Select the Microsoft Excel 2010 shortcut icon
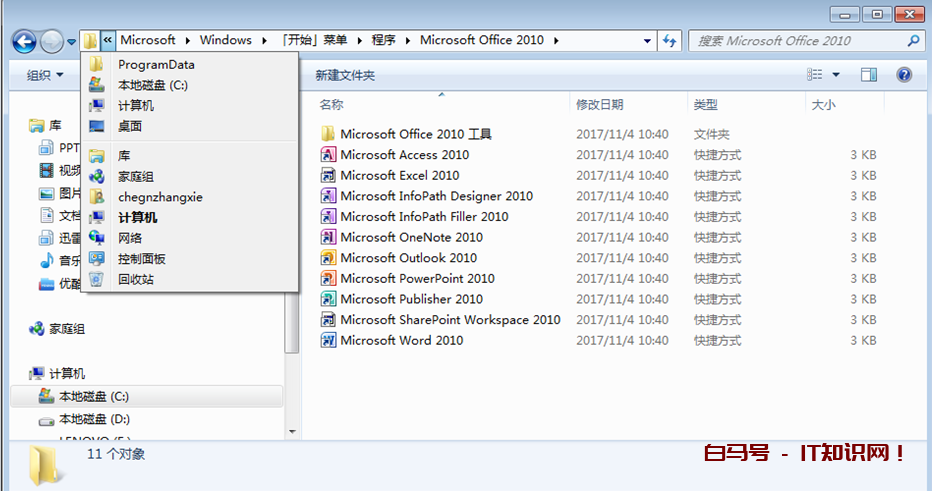Viewport: 932px width, 491px height. tap(328, 175)
